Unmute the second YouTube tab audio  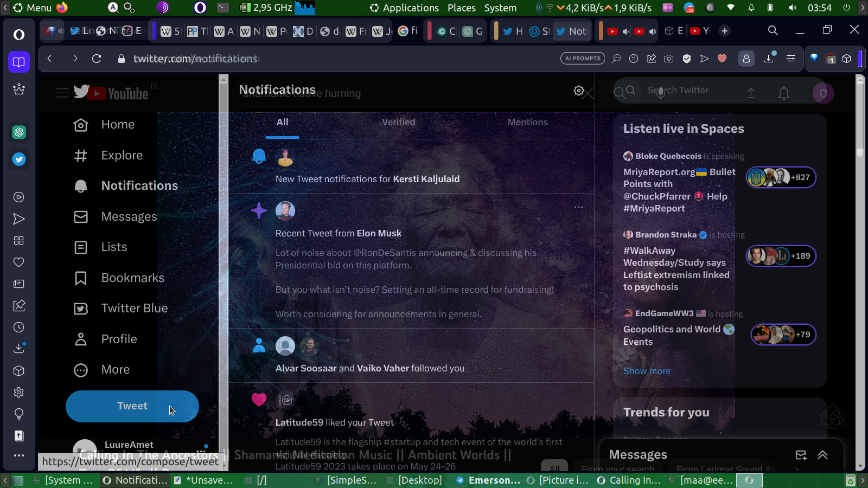coord(653,31)
